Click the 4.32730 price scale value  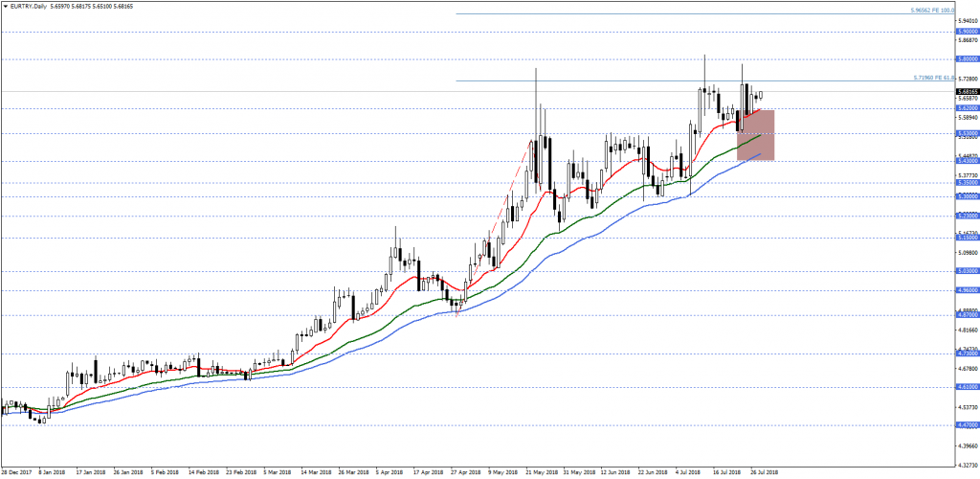coord(968,466)
